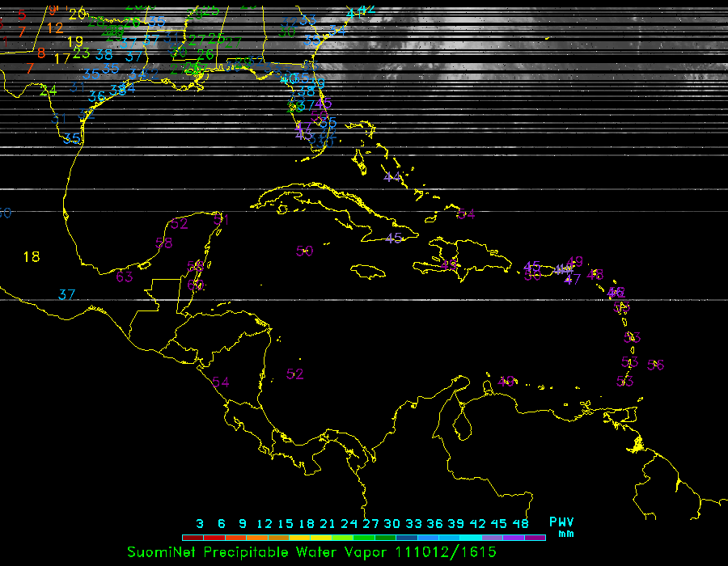
Task: Select the 49 reading near the Venezuelan coast
Action: click(x=507, y=381)
